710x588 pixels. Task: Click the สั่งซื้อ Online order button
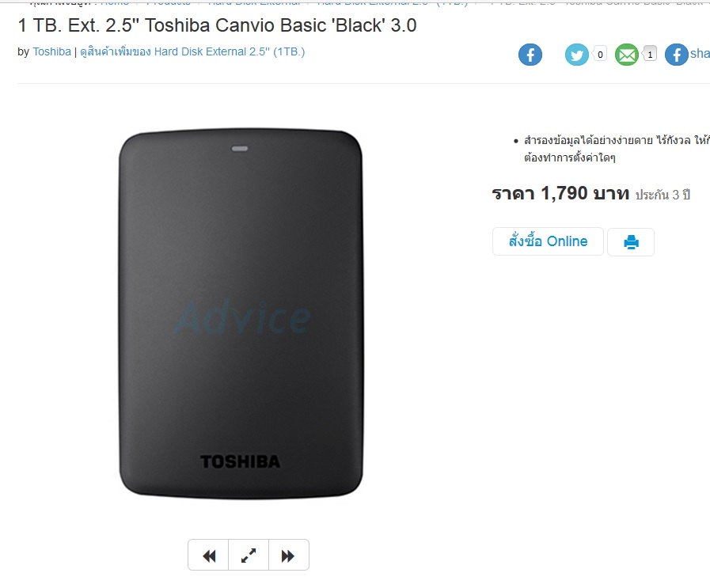[x=548, y=241]
